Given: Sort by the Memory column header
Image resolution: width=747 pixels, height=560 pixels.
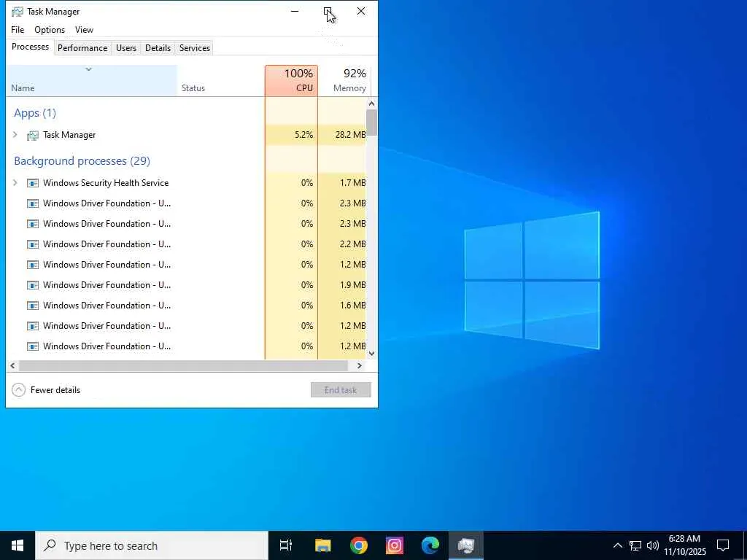Looking at the screenshot, I should pyautogui.click(x=344, y=80).
